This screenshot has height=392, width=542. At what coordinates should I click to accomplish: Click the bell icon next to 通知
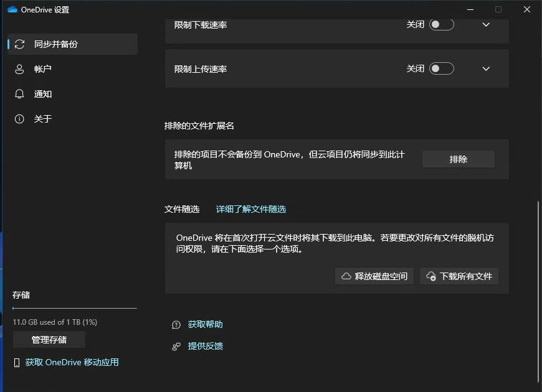tap(19, 94)
